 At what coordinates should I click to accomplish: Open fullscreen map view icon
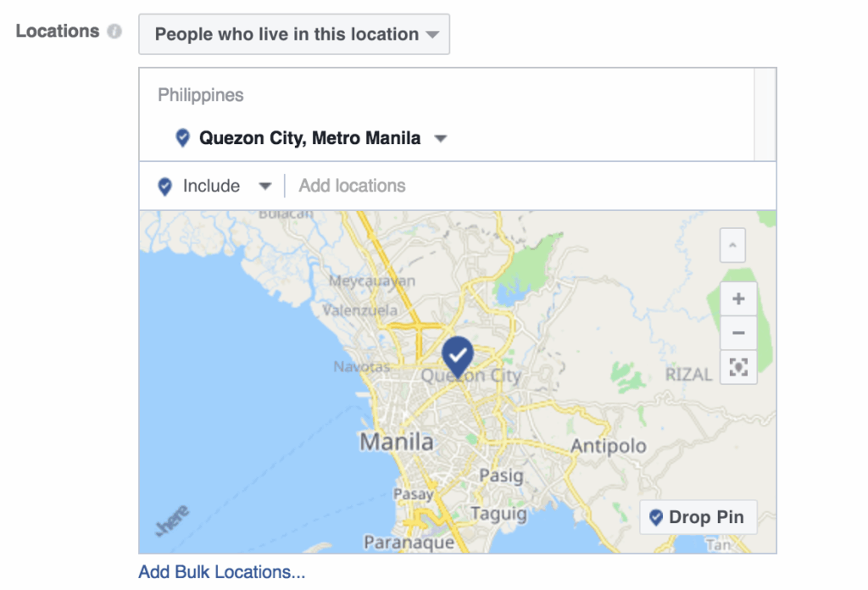[x=737, y=367]
